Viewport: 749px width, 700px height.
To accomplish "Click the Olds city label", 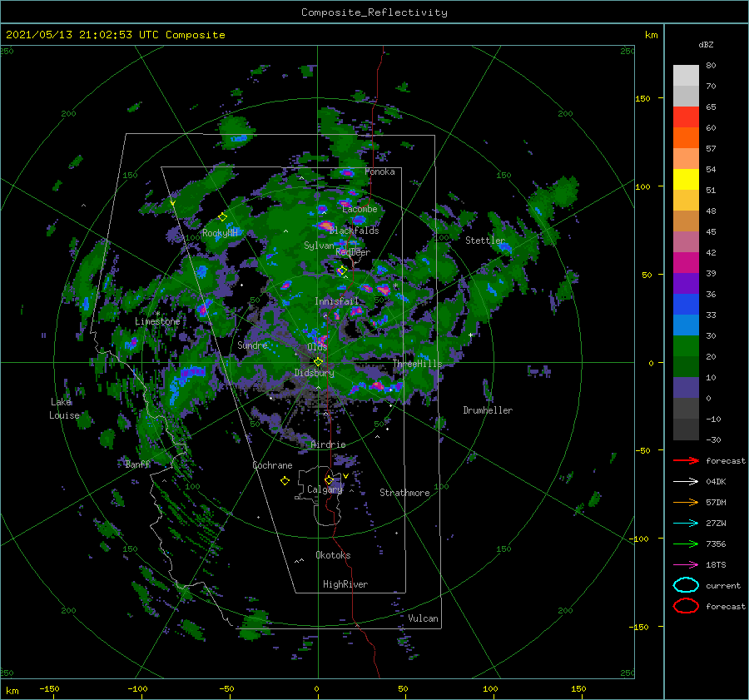I will click(317, 346).
